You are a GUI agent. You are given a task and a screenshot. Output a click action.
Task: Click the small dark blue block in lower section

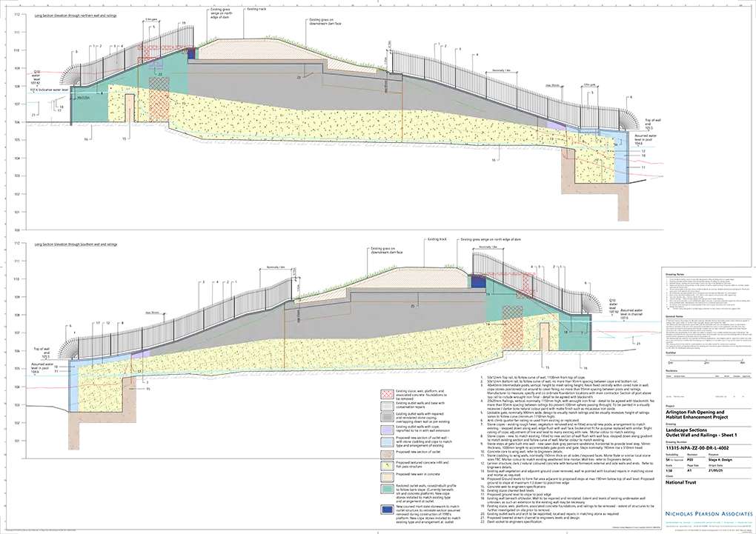click(478, 282)
